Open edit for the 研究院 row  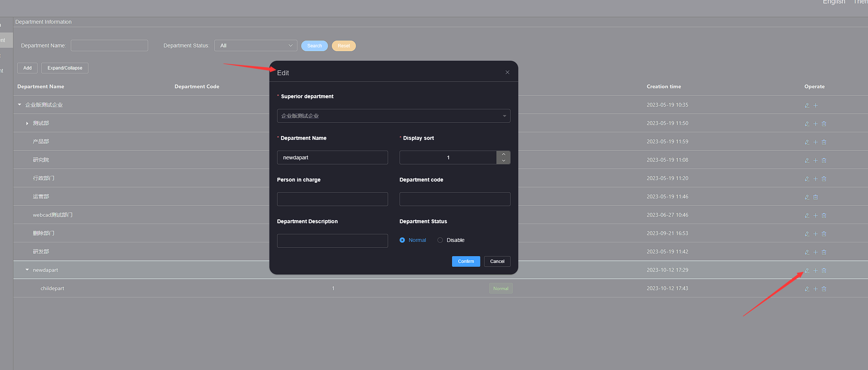coord(807,161)
